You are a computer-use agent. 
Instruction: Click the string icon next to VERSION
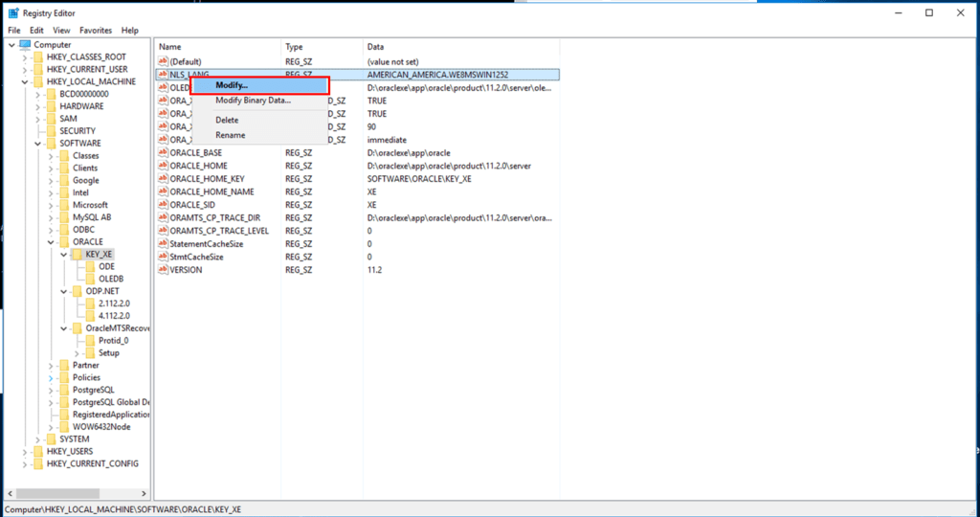tap(163, 270)
